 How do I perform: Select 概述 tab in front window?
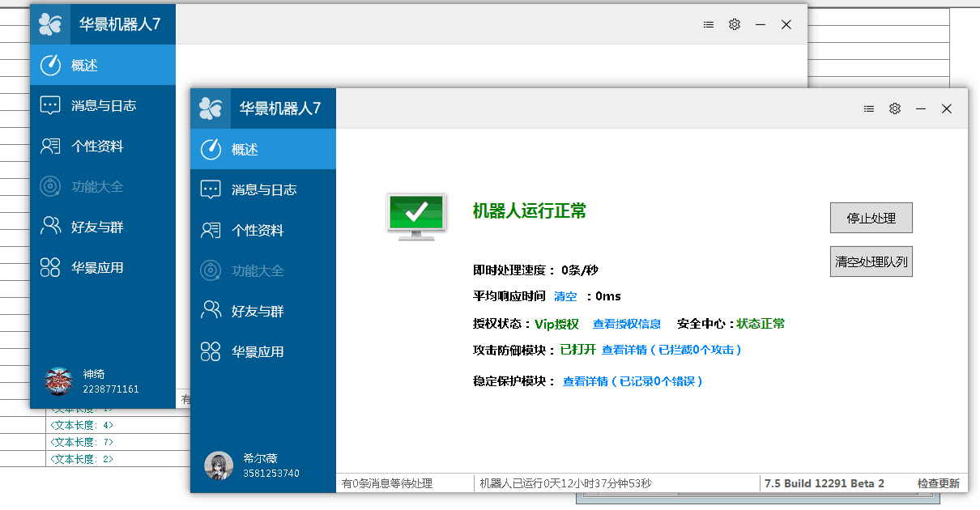pyautogui.click(x=263, y=149)
